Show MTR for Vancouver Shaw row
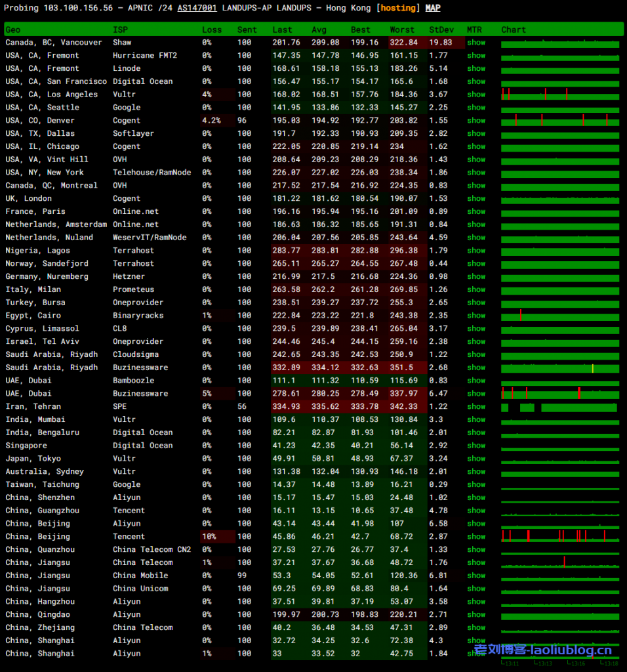 pos(476,43)
